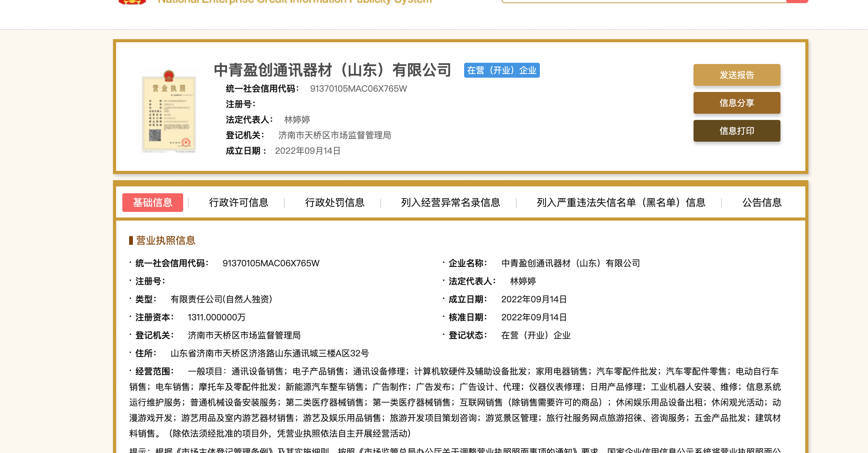This screenshot has width=868, height=453.
Task: Click the credit code in the header card
Action: pos(358,89)
